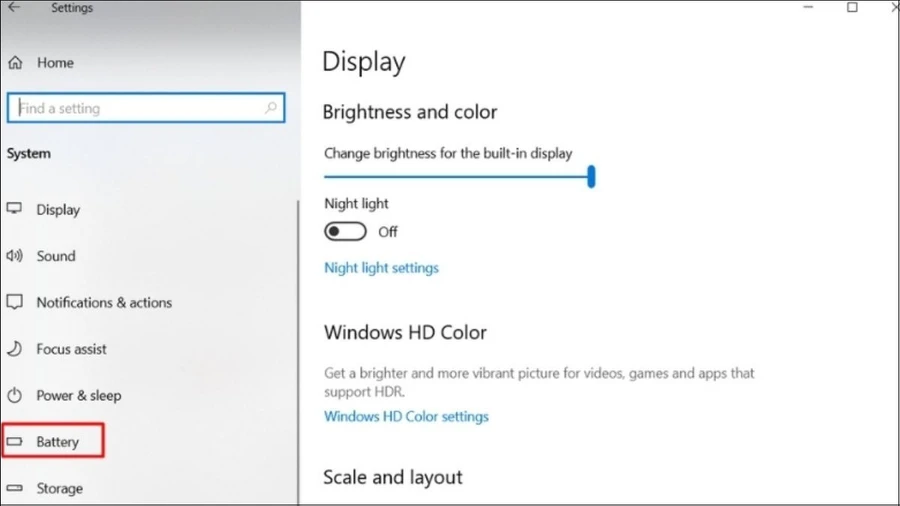900x506 pixels.
Task: Click the Night light label text
Action: [x=356, y=204]
